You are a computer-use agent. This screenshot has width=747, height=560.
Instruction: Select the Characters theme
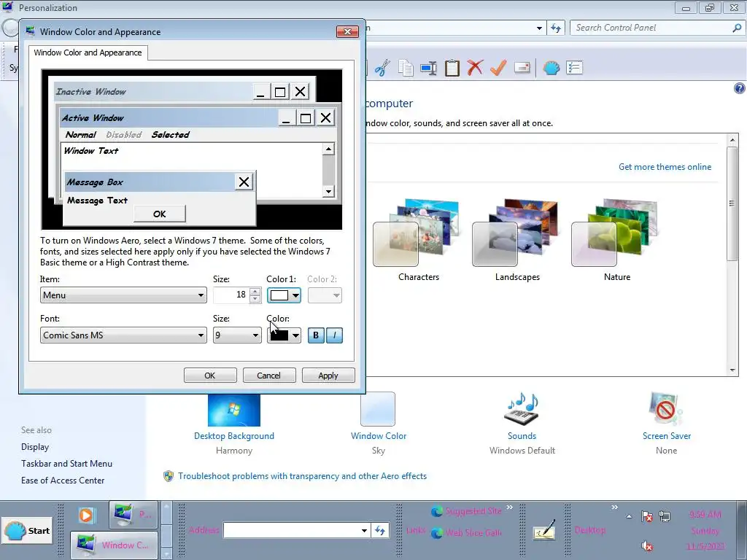(418, 240)
